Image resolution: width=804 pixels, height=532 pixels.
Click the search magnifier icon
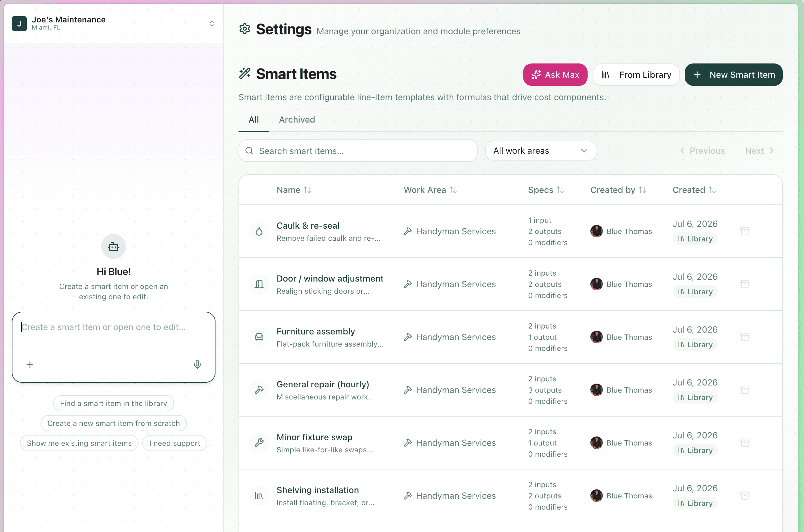[x=249, y=151]
